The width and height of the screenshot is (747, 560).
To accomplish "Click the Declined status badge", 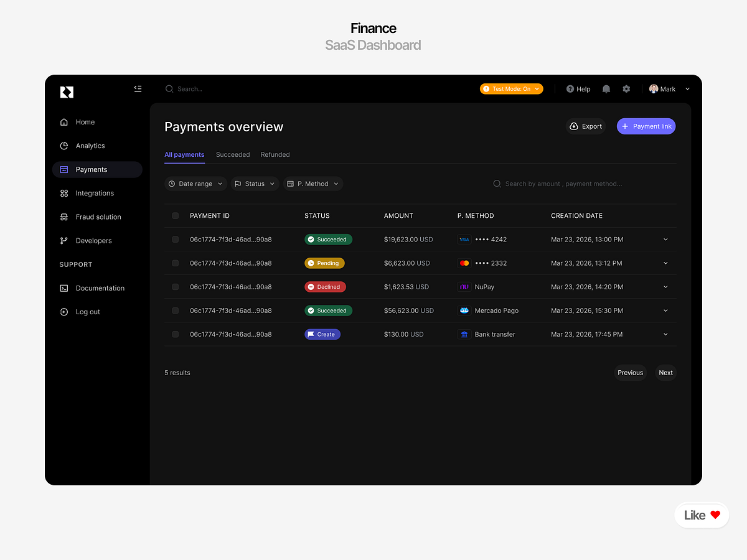I will tap(325, 287).
